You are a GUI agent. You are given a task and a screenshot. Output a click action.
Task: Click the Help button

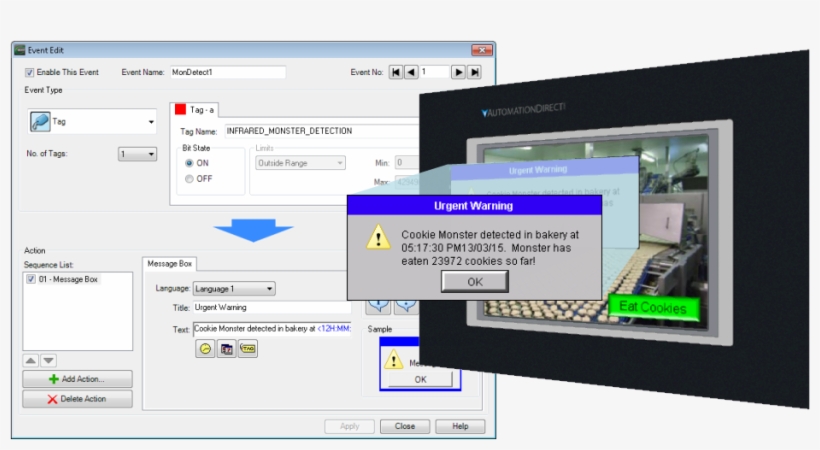coord(460,426)
